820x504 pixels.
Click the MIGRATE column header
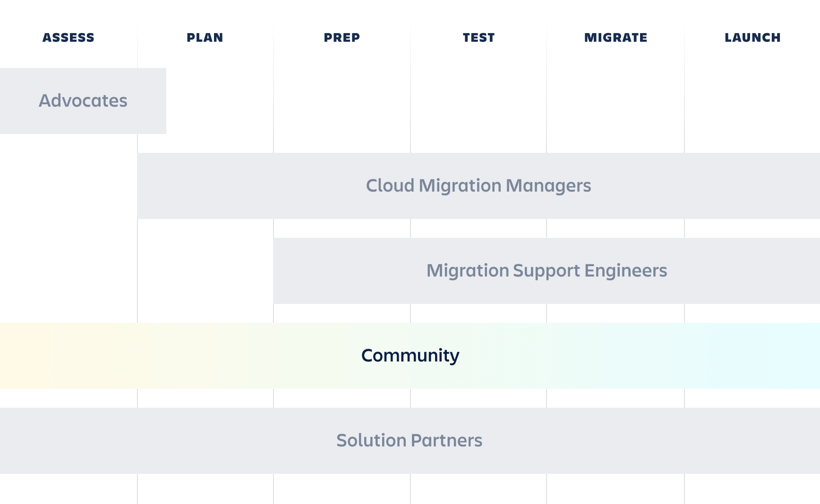(615, 38)
